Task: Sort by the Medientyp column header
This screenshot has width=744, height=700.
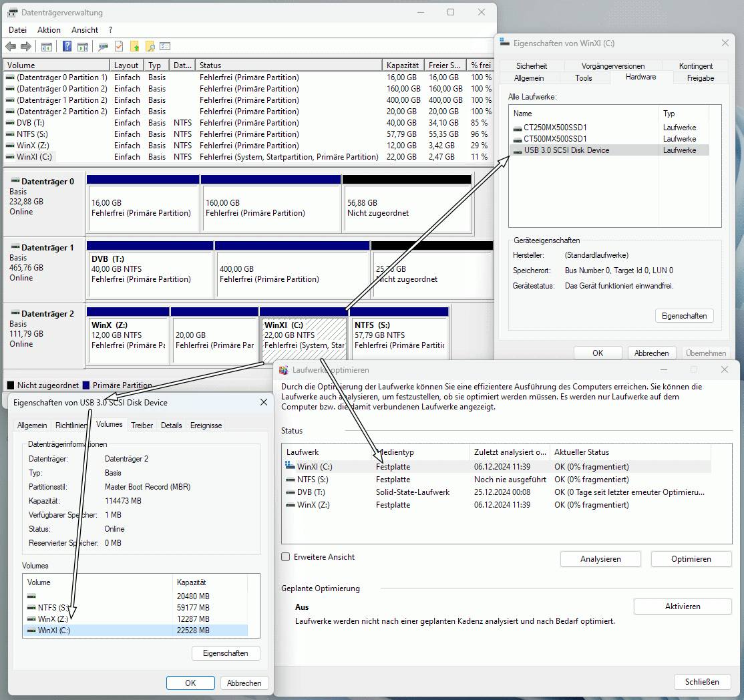Action: click(420, 452)
